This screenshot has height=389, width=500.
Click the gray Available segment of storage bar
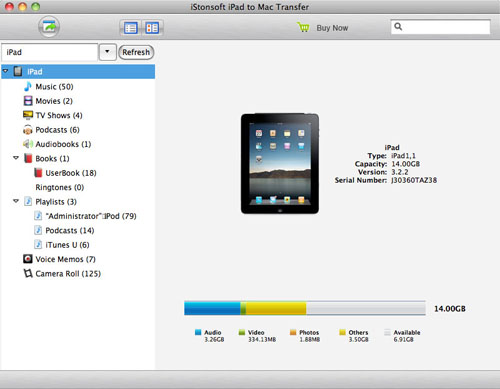[x=366, y=308]
